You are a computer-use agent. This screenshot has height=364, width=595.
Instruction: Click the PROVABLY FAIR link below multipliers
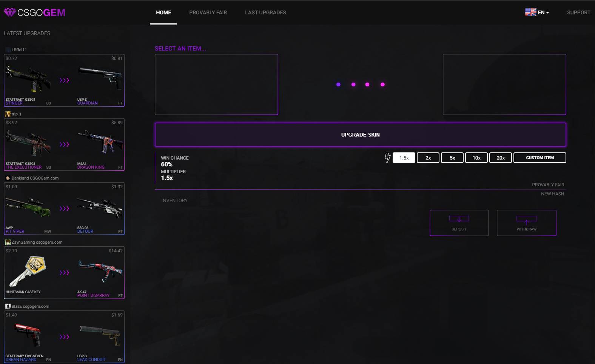(x=548, y=185)
